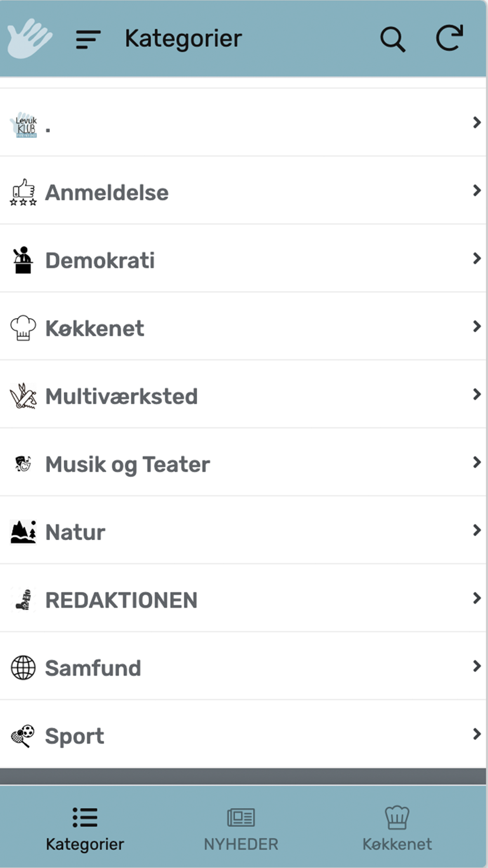This screenshot has height=868, width=488.
Task: Click the chef hat icon beside Køkkenet category
Action: 23,328
